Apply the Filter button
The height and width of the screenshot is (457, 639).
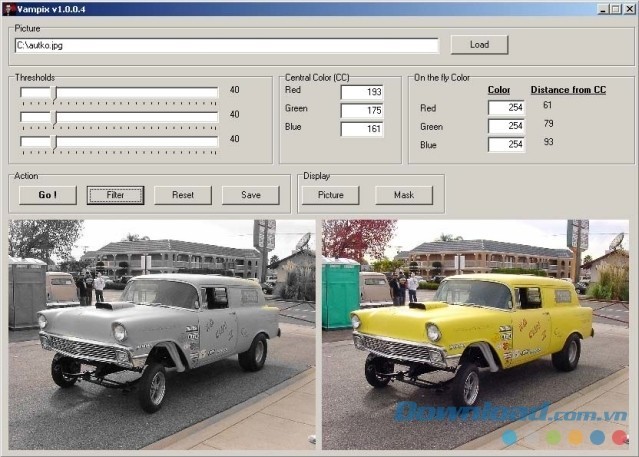pyautogui.click(x=115, y=195)
